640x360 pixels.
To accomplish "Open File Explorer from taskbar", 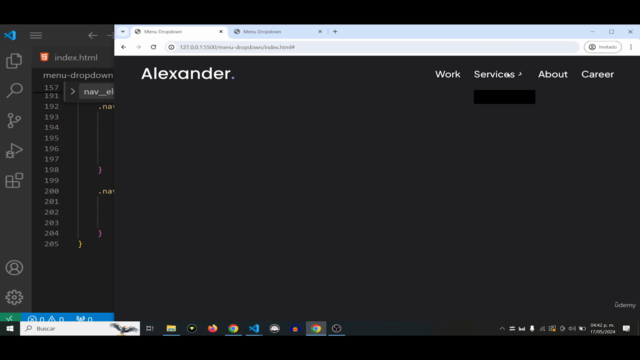I will click(x=171, y=328).
